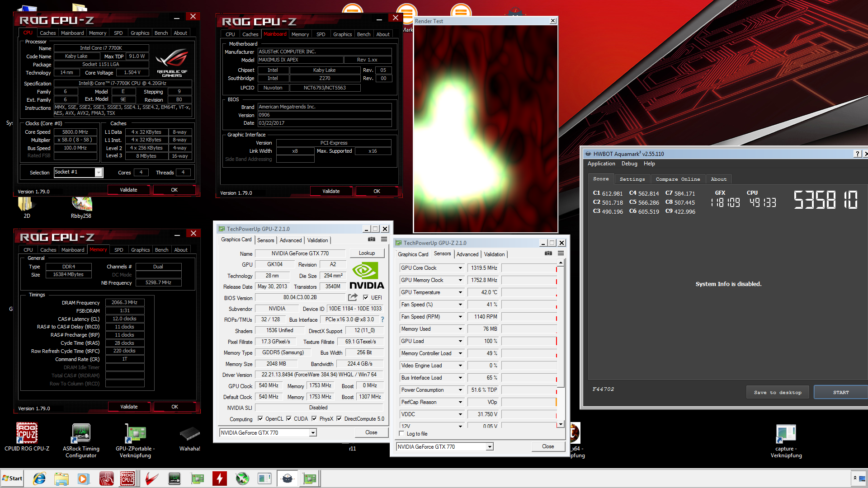The height and width of the screenshot is (488, 868).
Task: Expand Power Consumption sensor dropdown
Action: click(x=460, y=390)
